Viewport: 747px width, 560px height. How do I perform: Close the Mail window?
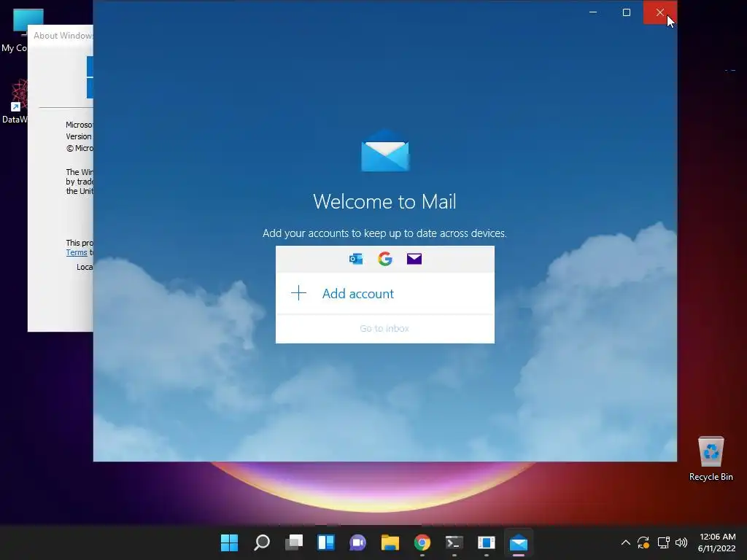(x=659, y=12)
